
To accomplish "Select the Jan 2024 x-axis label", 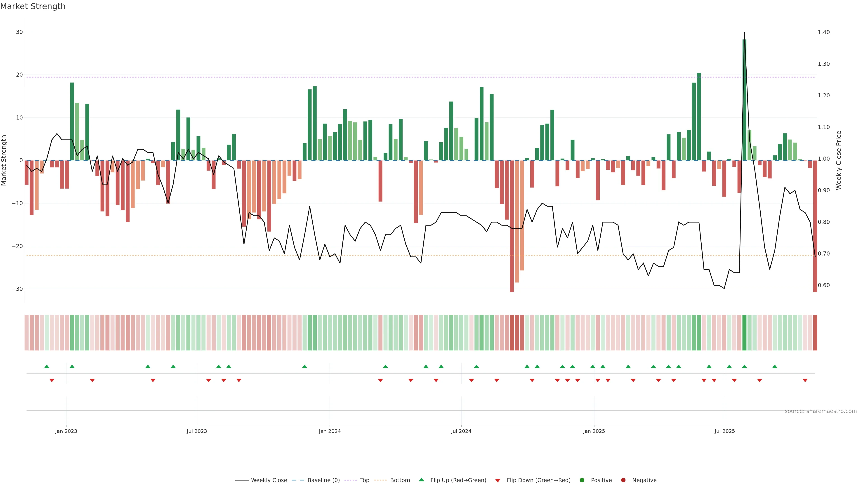I will click(x=330, y=431).
